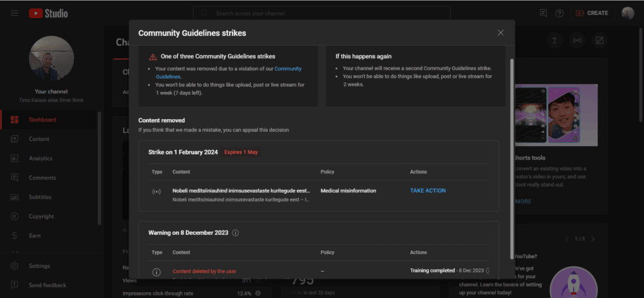Open Subtitles in the sidebar

click(x=40, y=197)
